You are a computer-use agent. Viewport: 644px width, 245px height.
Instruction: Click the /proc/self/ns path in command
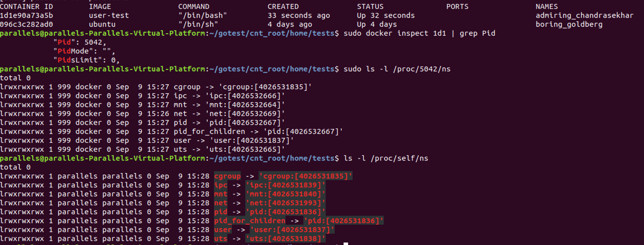(399, 159)
